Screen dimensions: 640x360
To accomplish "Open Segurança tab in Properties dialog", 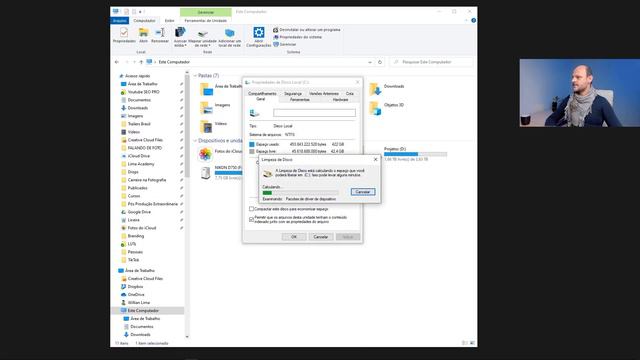I will coord(293,94).
